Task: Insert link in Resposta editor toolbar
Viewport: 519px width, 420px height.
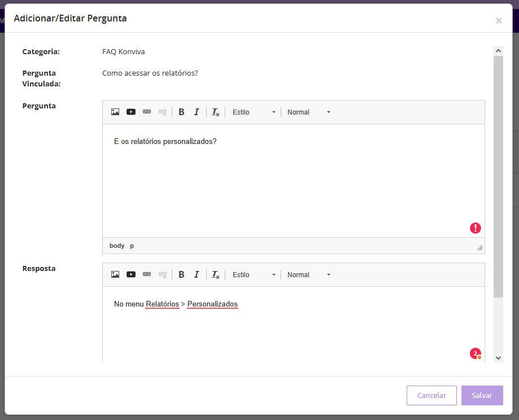Action: click(x=147, y=274)
